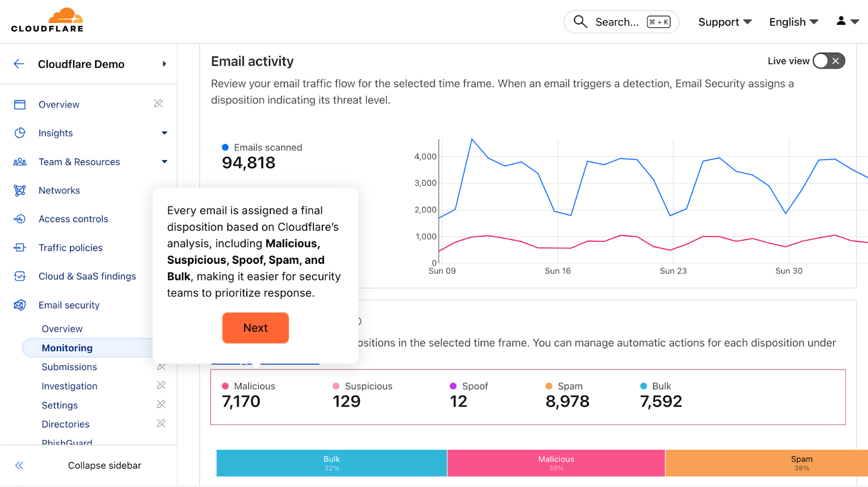Image resolution: width=868 pixels, height=487 pixels.
Task: Click the Sun 16 axis label
Action: point(558,271)
